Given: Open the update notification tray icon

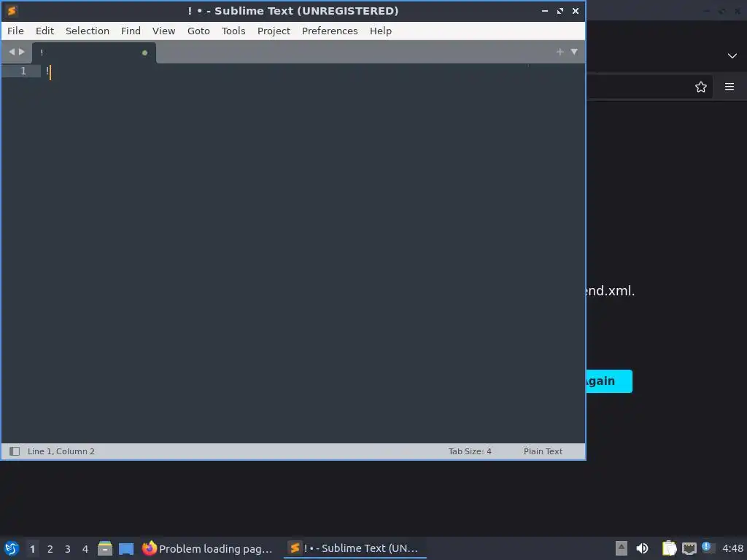Looking at the screenshot, I should point(708,548).
